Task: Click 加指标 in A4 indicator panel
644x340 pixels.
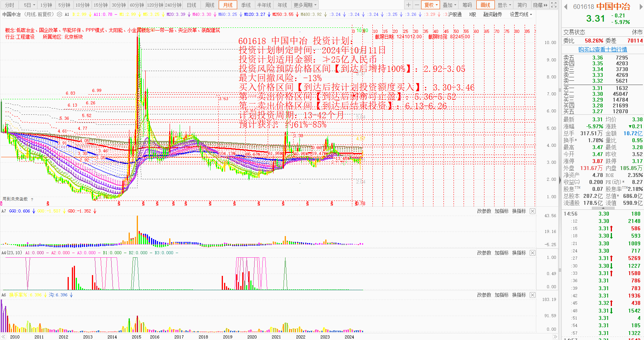Action: pyautogui.click(x=502, y=253)
